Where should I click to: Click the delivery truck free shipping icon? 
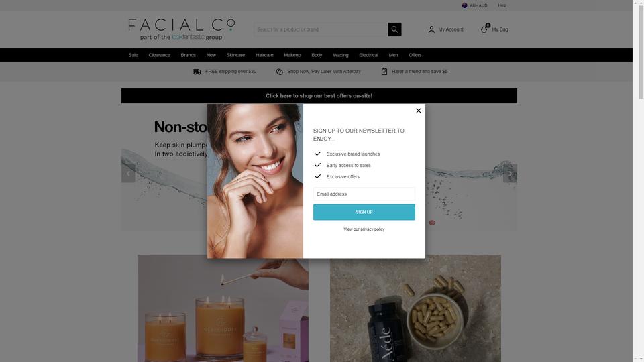click(x=197, y=72)
